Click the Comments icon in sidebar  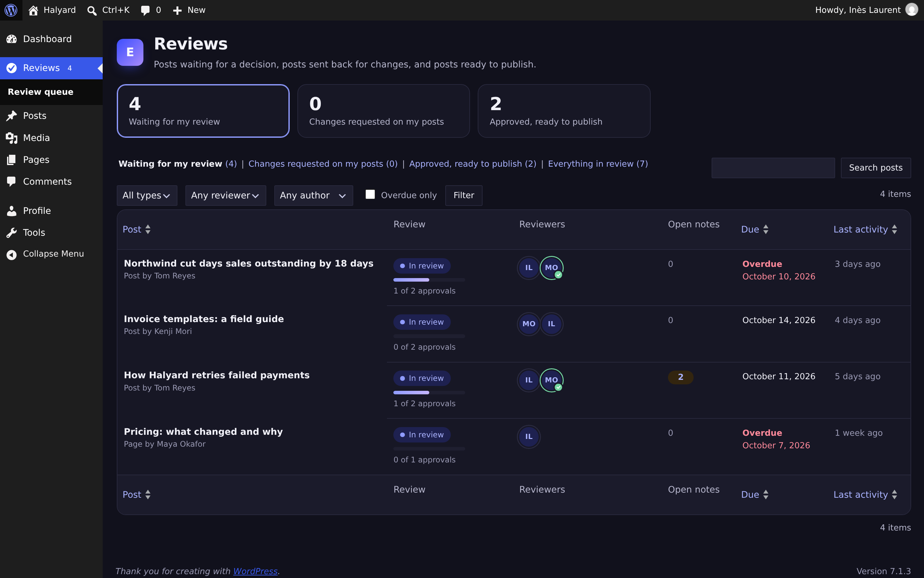point(12,181)
